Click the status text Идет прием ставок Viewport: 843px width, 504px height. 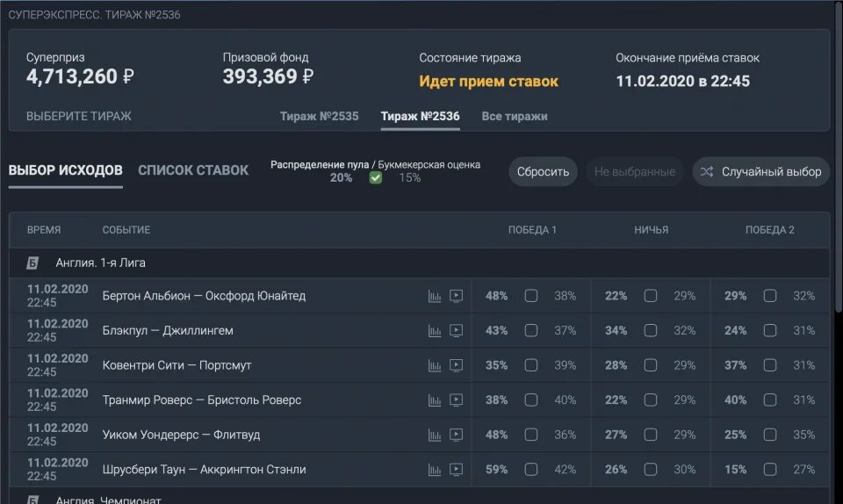coord(489,82)
